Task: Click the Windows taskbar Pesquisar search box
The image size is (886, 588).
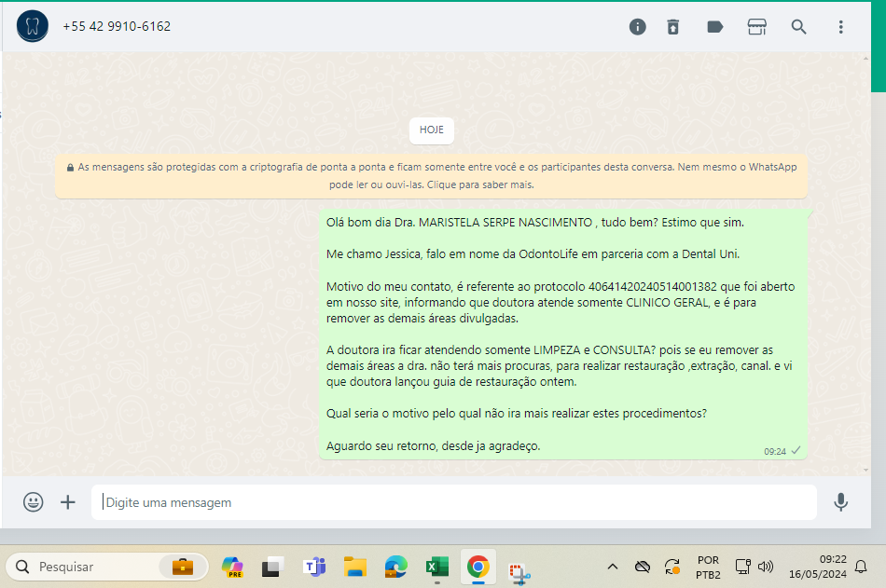Action: click(x=107, y=567)
